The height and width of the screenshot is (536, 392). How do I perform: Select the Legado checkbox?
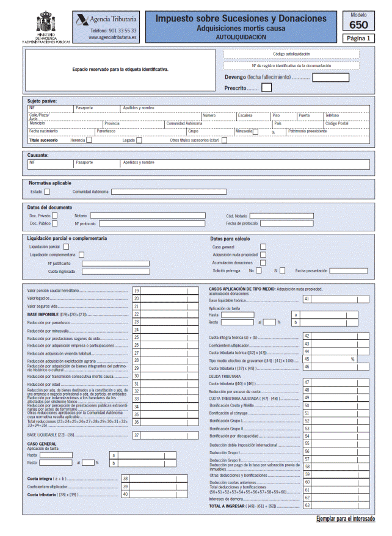(139, 140)
